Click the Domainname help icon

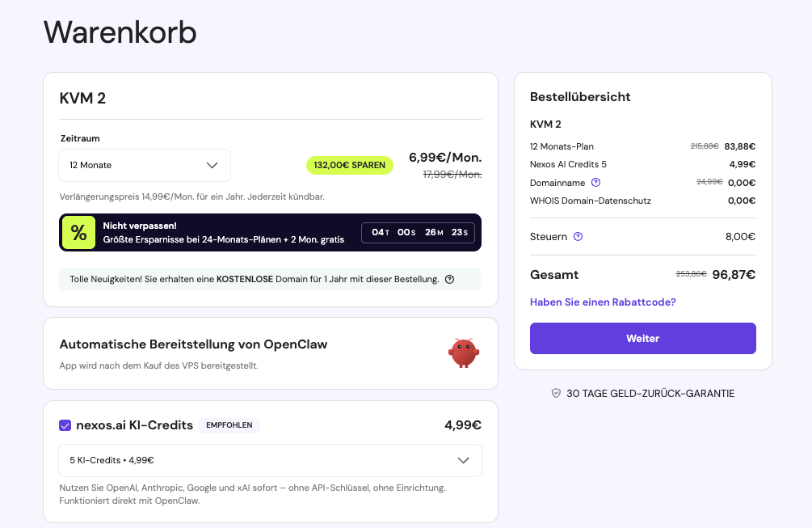tap(595, 182)
